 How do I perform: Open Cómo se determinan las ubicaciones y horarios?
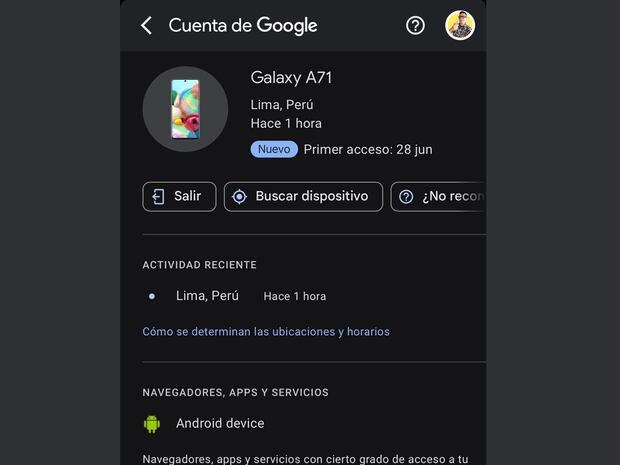click(x=266, y=331)
